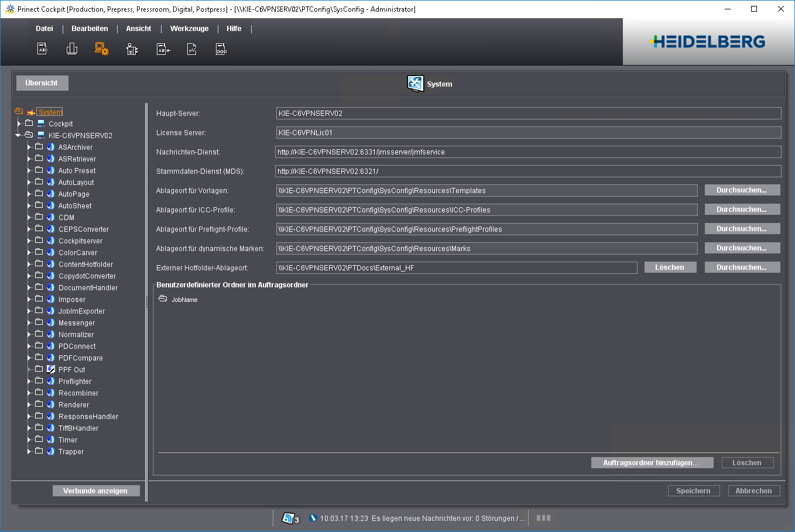The height and width of the screenshot is (532, 795).
Task: Browse for the dynamische Marken location
Action: tap(742, 248)
